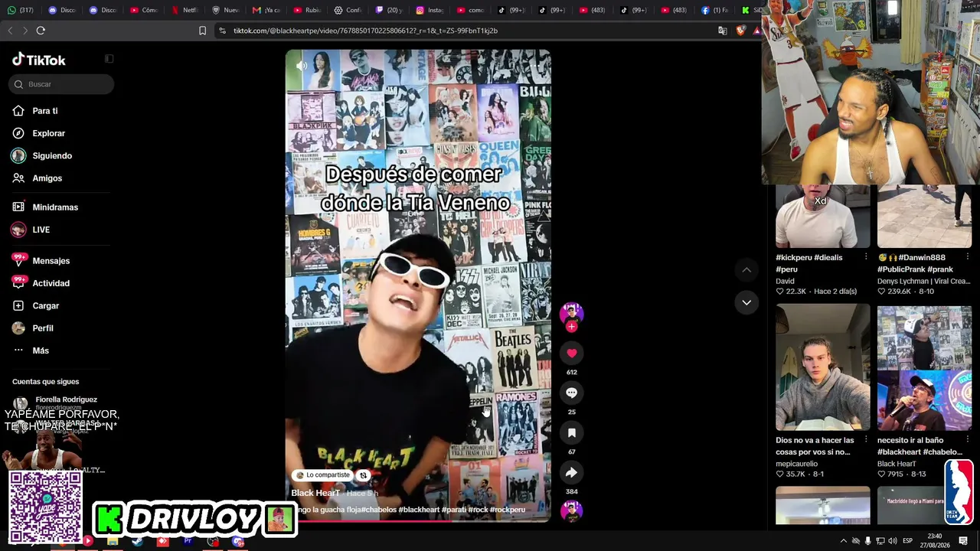Open the #kickperu #diealis video thumbnail
Viewport: 980px width, 551px height.
(x=823, y=217)
